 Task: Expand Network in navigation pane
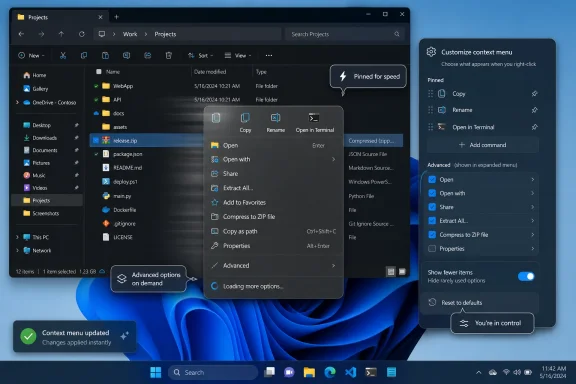(17, 251)
